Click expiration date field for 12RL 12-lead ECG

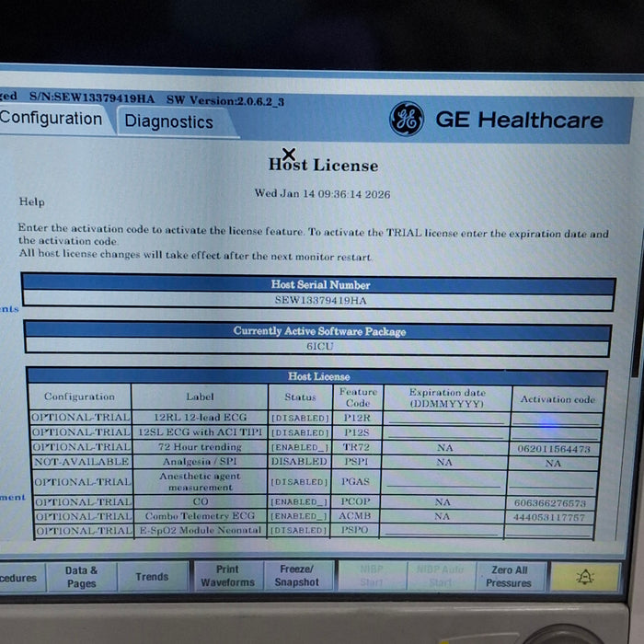[446, 419]
